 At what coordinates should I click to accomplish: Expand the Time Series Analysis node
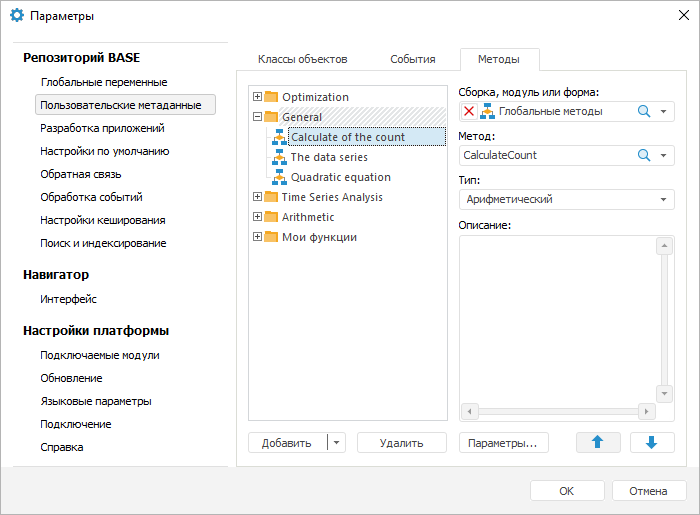pyautogui.click(x=257, y=197)
